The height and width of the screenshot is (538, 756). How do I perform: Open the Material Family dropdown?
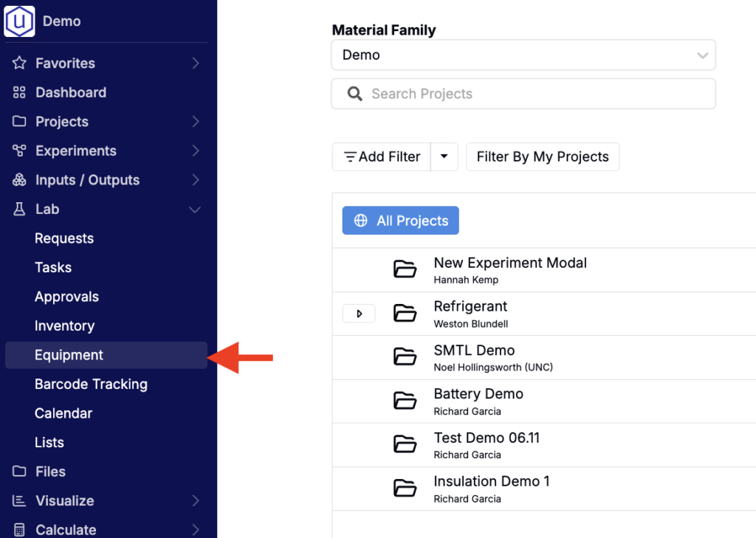(523, 55)
